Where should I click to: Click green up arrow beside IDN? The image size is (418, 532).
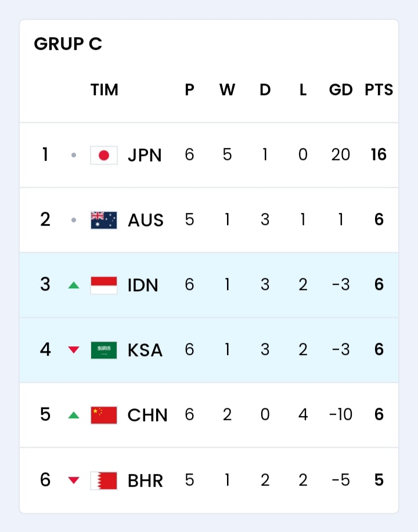coord(74,285)
